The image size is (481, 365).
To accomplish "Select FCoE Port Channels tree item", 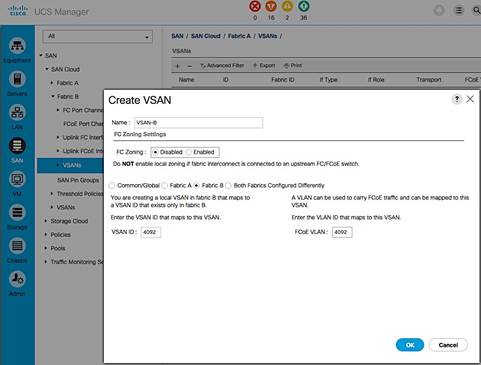I will (83, 124).
